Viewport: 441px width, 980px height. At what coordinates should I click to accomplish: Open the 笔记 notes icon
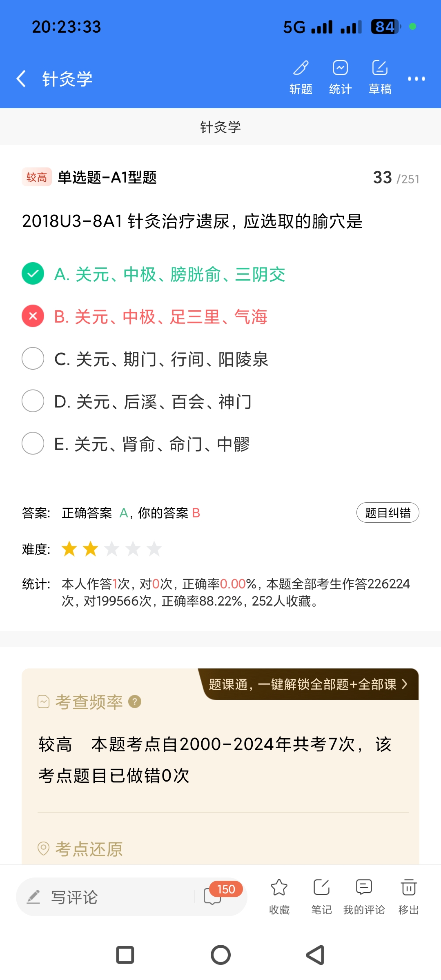(x=321, y=896)
